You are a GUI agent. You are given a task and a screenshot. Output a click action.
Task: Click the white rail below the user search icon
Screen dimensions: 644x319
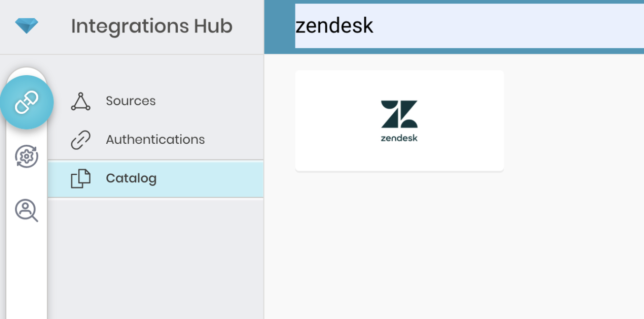pos(27,271)
